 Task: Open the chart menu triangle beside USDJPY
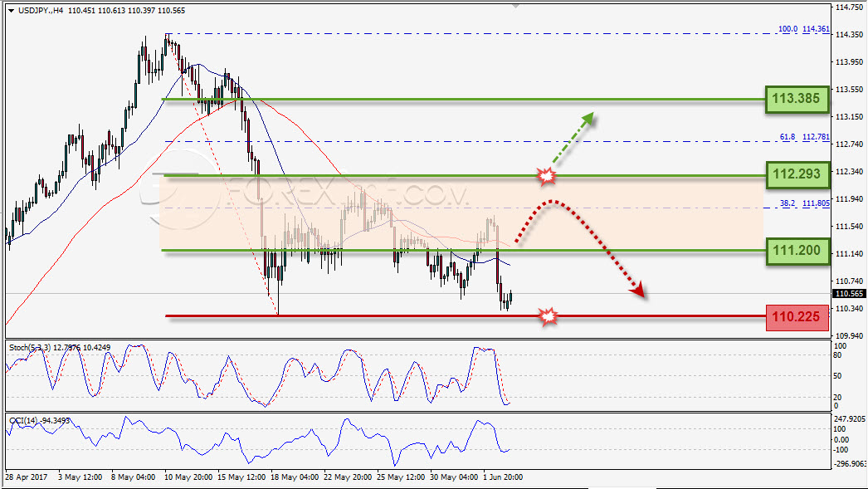(x=11, y=11)
